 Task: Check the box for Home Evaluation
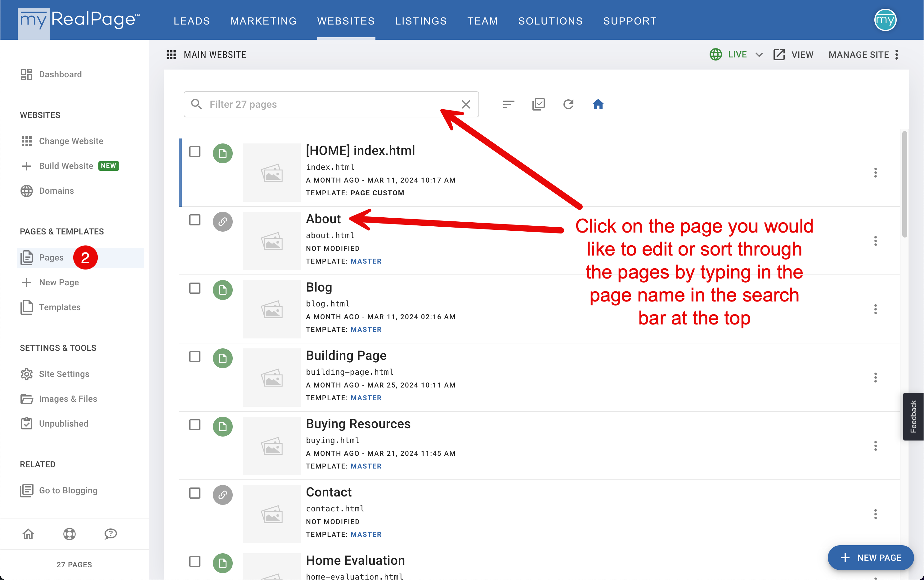(195, 561)
